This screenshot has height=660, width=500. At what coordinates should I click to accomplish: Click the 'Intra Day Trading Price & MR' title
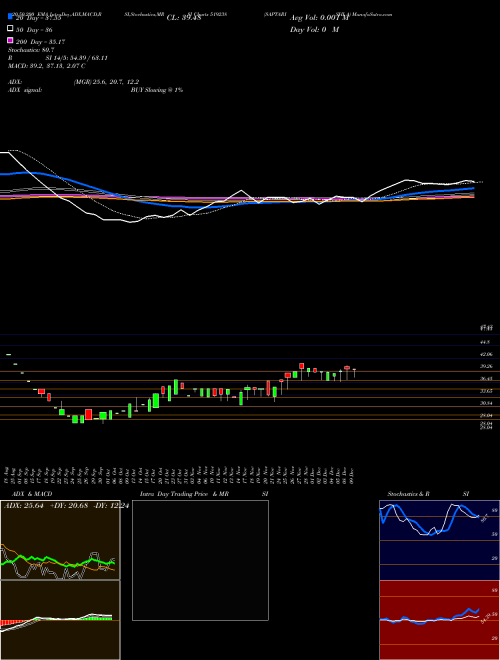click(184, 494)
